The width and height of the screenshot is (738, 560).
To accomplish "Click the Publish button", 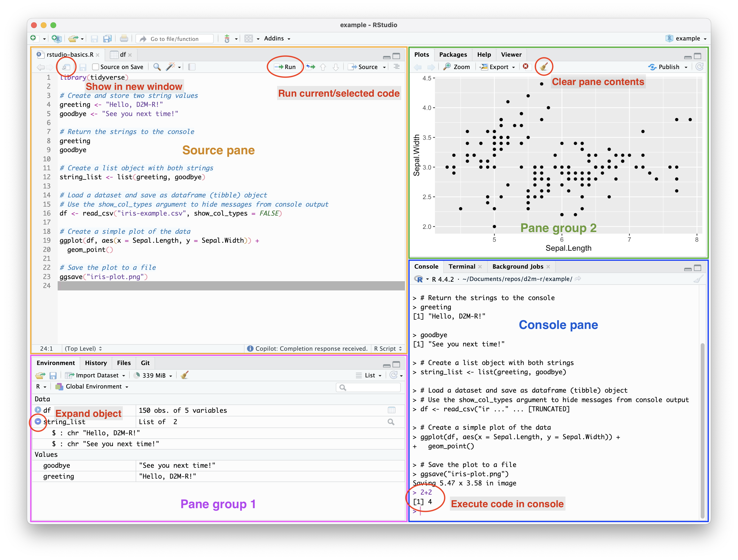I will (668, 67).
